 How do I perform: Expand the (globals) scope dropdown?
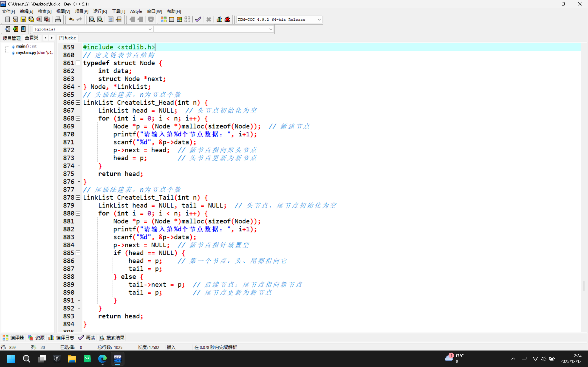[x=150, y=29]
